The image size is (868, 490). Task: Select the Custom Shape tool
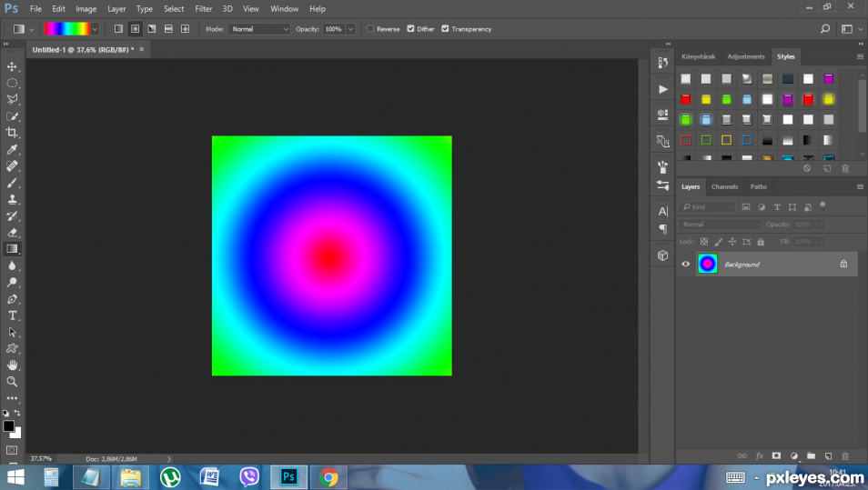[x=12, y=348]
